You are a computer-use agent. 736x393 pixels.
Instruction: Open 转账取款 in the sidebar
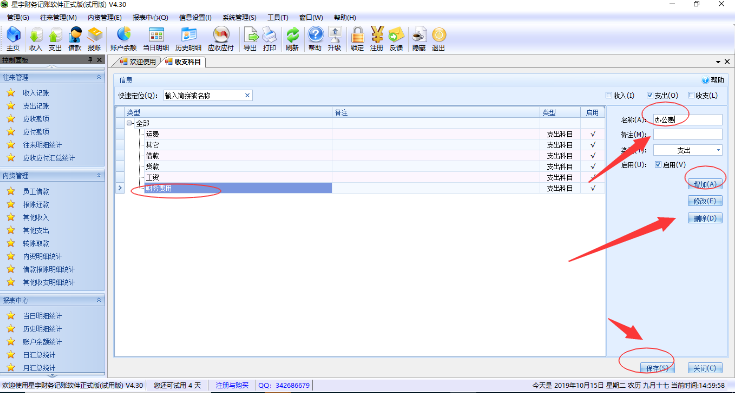click(x=36, y=243)
